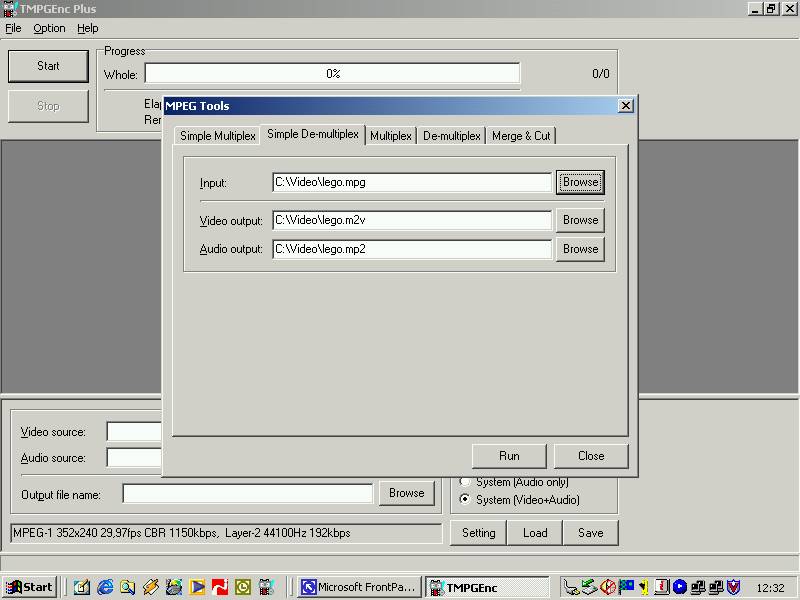The height and width of the screenshot is (600, 800).
Task: Click the system clock showing 12:32
Action: coord(770,588)
